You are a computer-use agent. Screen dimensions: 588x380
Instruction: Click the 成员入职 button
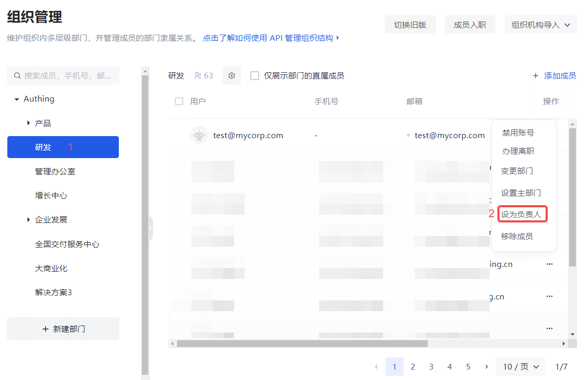(x=470, y=25)
